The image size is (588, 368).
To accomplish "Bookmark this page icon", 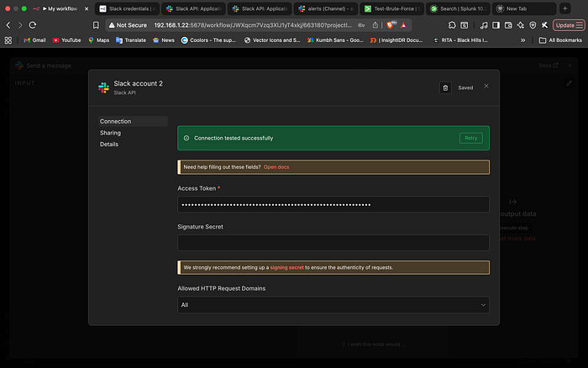I will [x=96, y=25].
